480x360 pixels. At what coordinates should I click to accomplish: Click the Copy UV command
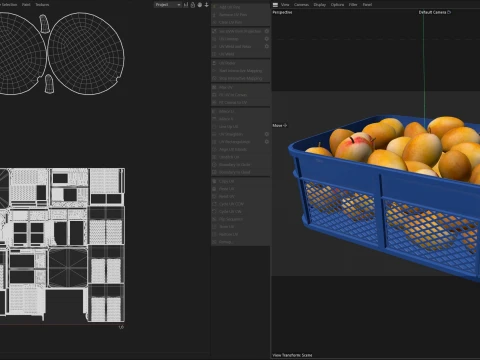(241, 181)
